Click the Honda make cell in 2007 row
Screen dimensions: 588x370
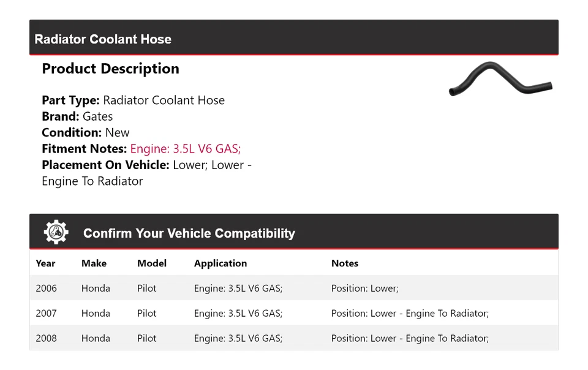(x=96, y=314)
